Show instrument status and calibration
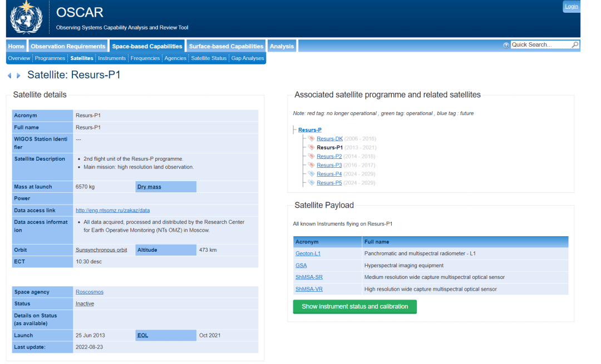Screen dimensions: 601x364 point(354,307)
